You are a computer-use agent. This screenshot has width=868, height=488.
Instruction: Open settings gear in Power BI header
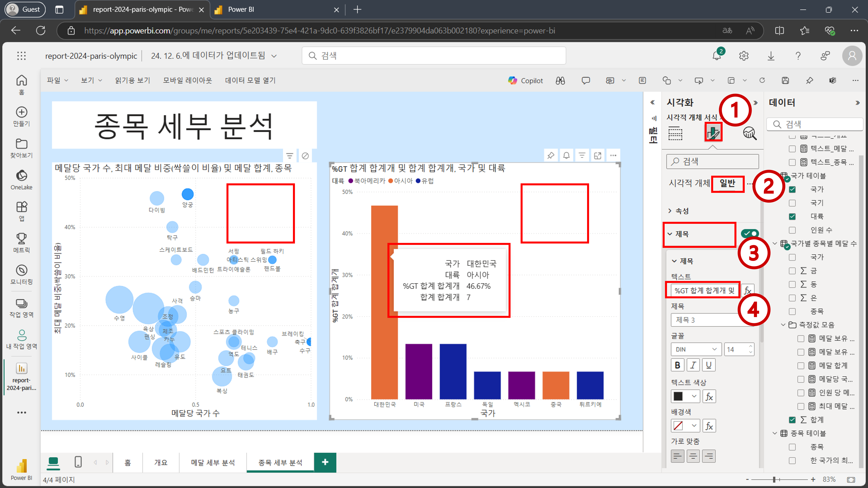click(744, 56)
